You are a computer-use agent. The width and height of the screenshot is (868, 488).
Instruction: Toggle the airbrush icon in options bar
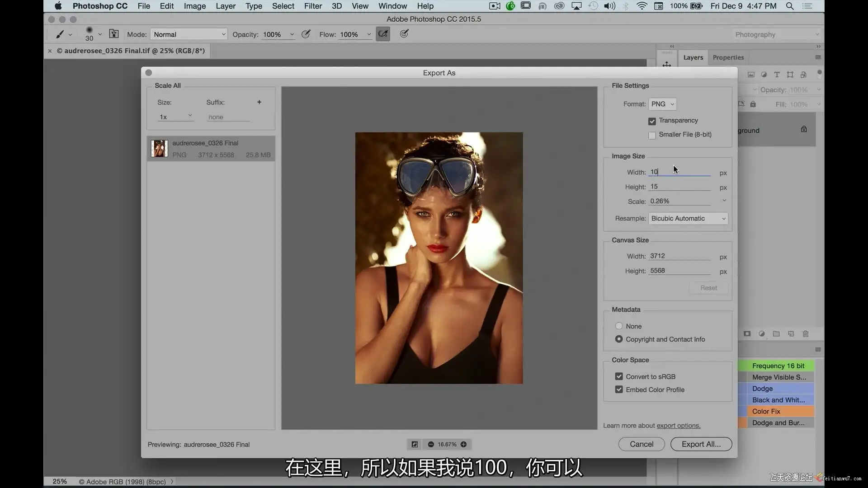click(382, 34)
